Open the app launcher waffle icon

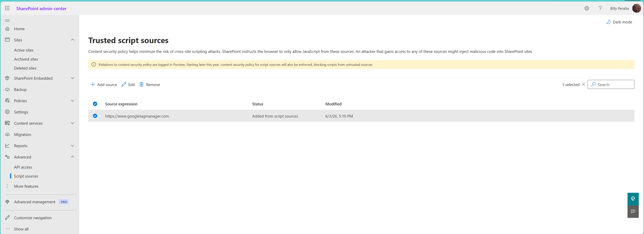pos(7,8)
